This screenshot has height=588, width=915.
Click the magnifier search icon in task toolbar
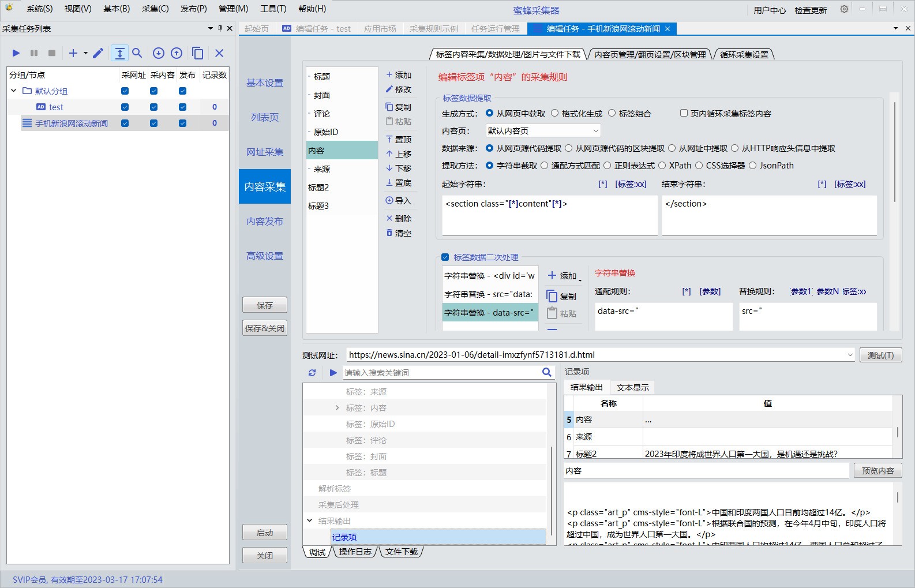coord(137,53)
